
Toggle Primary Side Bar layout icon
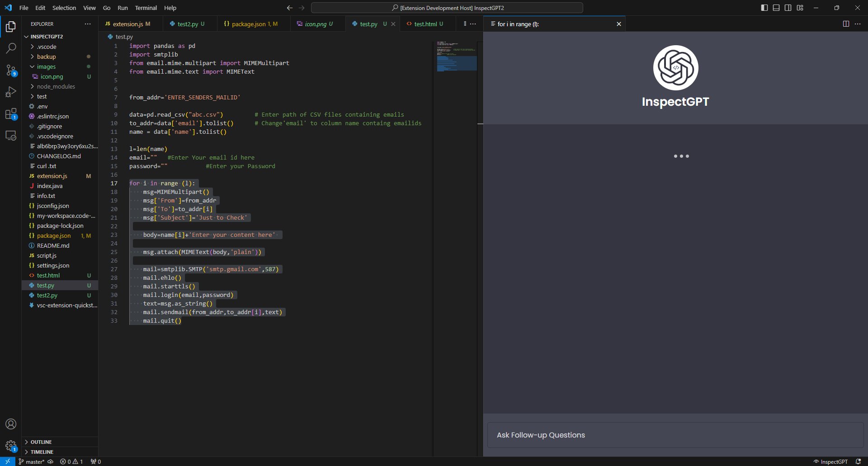(x=764, y=8)
